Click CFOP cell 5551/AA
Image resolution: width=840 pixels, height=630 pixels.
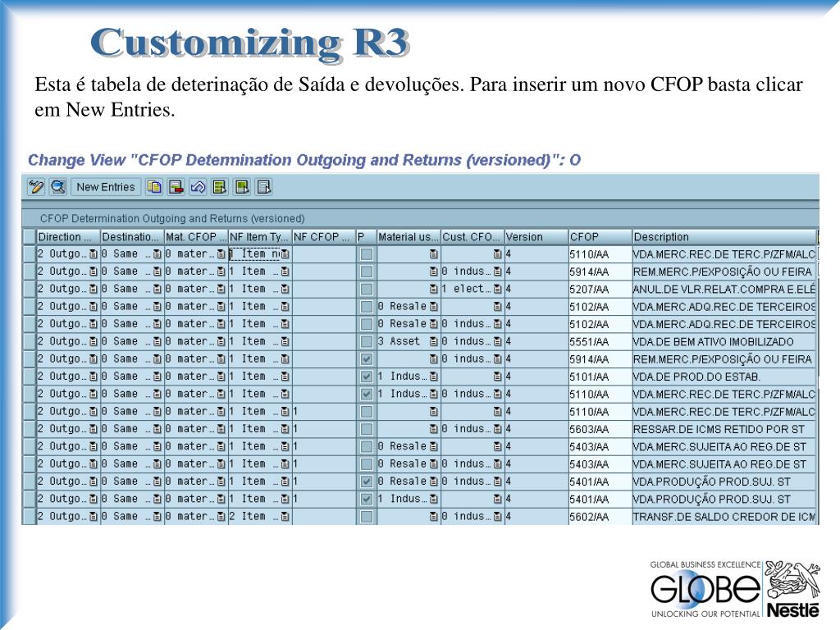pos(600,342)
